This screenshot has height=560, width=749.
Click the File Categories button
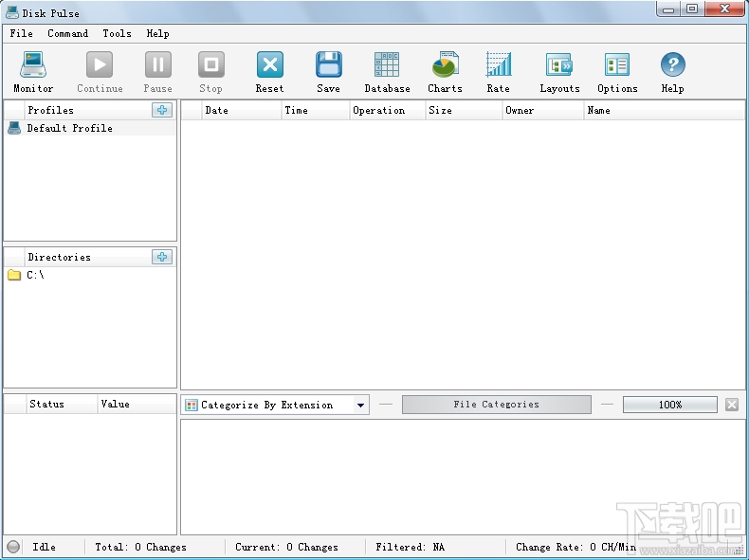(496, 405)
